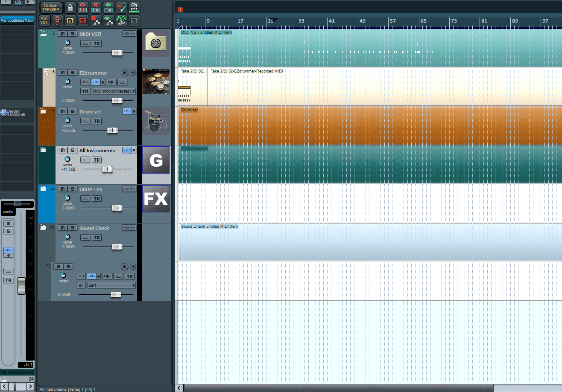Open the EZdrummer record mode arrow button
Image resolution: width=562 pixels, height=392 pixels.
coord(111,82)
